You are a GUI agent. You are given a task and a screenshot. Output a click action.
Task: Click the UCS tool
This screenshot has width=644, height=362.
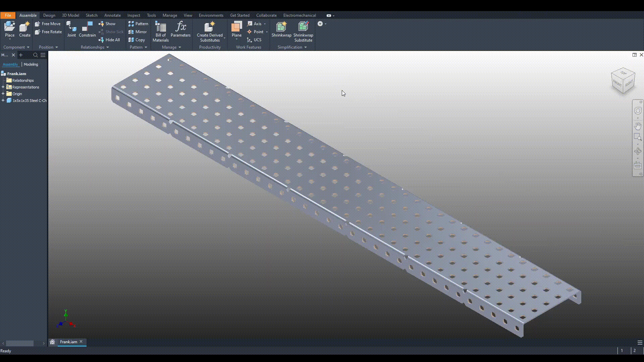254,40
